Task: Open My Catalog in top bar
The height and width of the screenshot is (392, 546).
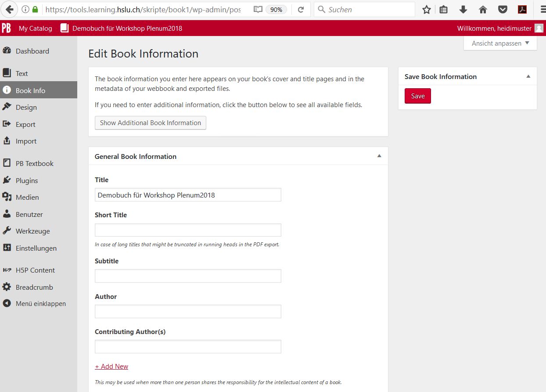Action: coord(35,29)
